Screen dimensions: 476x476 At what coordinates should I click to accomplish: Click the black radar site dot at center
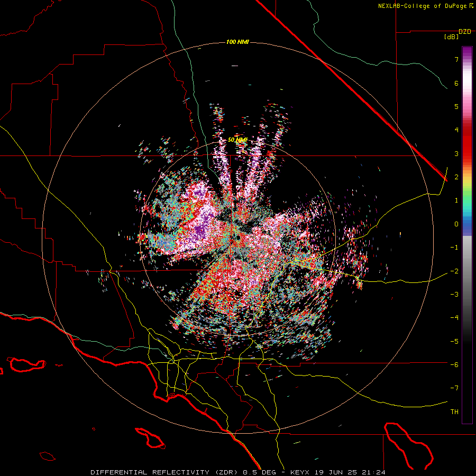239,238
